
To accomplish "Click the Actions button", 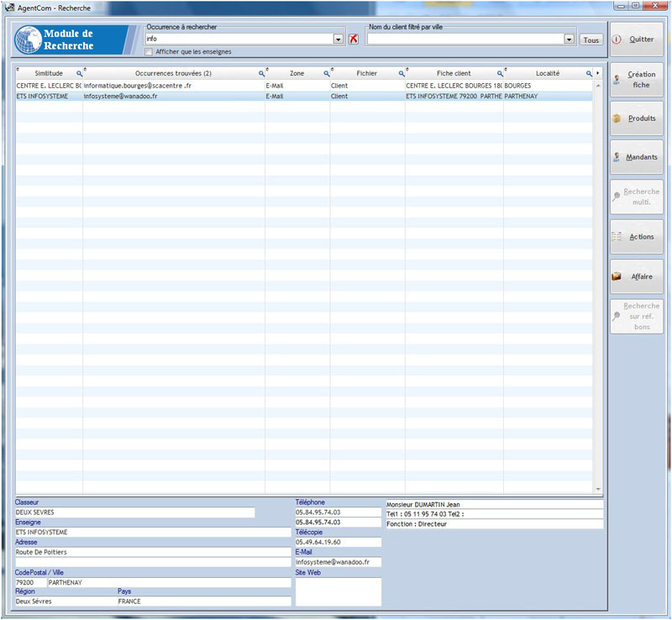I will [637, 237].
